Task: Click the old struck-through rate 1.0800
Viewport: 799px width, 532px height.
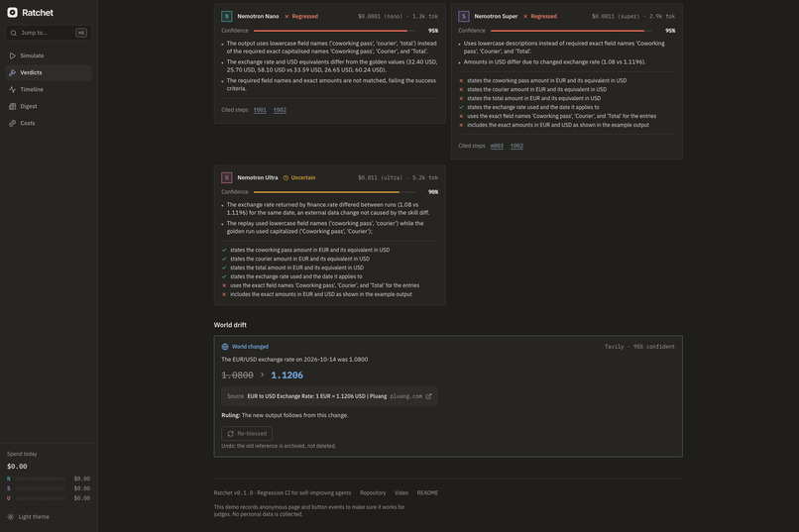Action: [238, 375]
